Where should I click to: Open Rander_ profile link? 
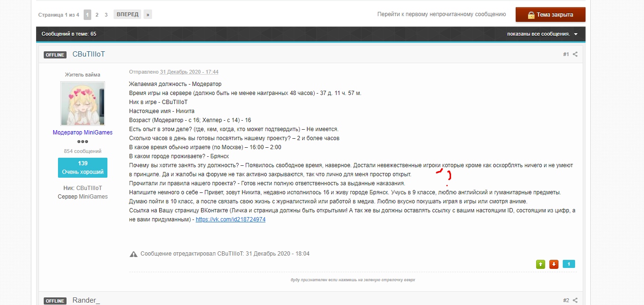pos(87,300)
